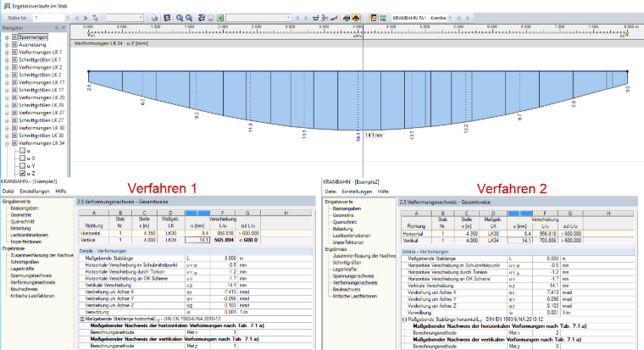Pick member graphically icon in toolbar
The height and width of the screenshot is (350, 644).
point(95,18)
